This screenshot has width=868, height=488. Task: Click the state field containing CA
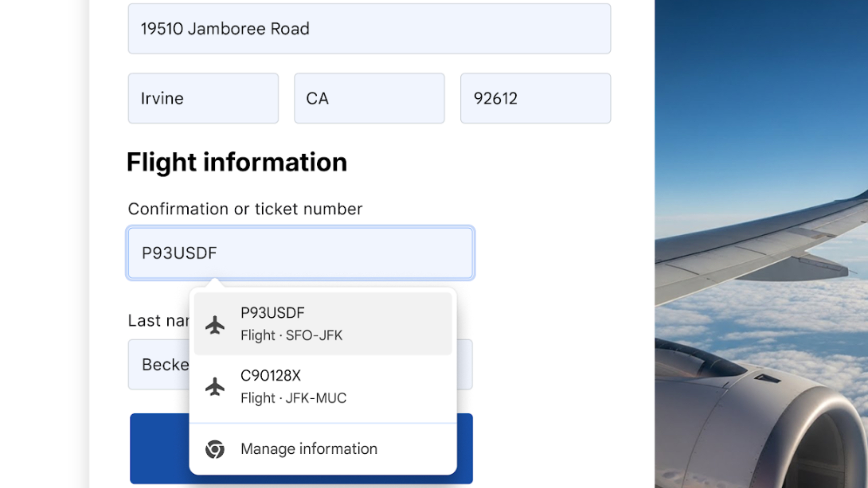pyautogui.click(x=369, y=98)
